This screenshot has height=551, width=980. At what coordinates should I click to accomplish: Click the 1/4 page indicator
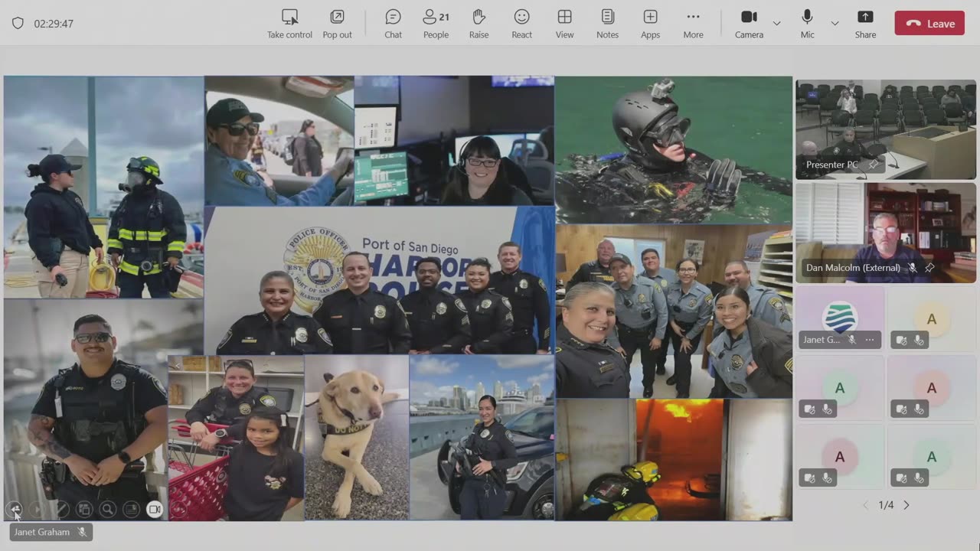pos(886,505)
